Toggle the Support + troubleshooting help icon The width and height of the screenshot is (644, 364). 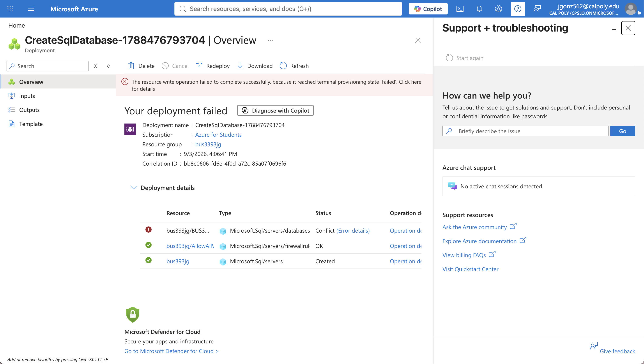point(518,9)
